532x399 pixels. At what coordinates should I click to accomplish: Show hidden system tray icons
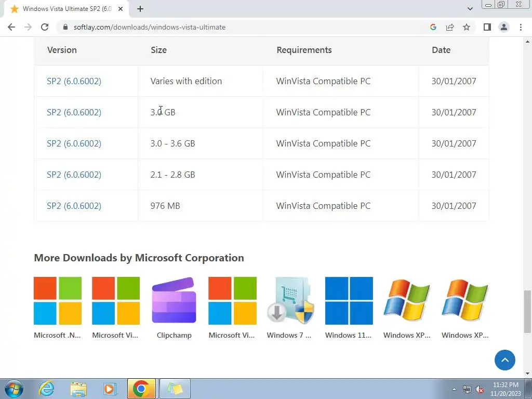point(454,389)
